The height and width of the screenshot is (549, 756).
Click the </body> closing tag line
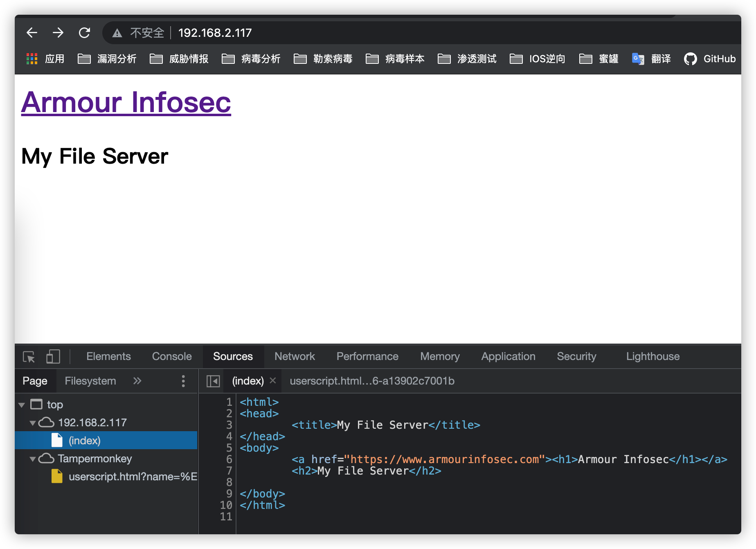click(262, 494)
